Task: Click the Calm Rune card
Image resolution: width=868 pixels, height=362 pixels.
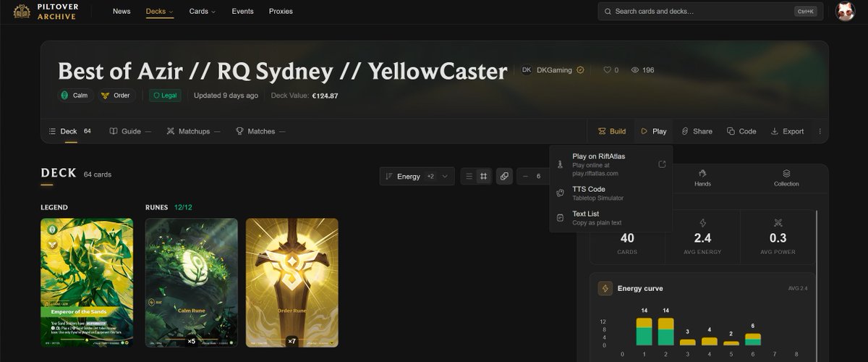Action: 191,282
